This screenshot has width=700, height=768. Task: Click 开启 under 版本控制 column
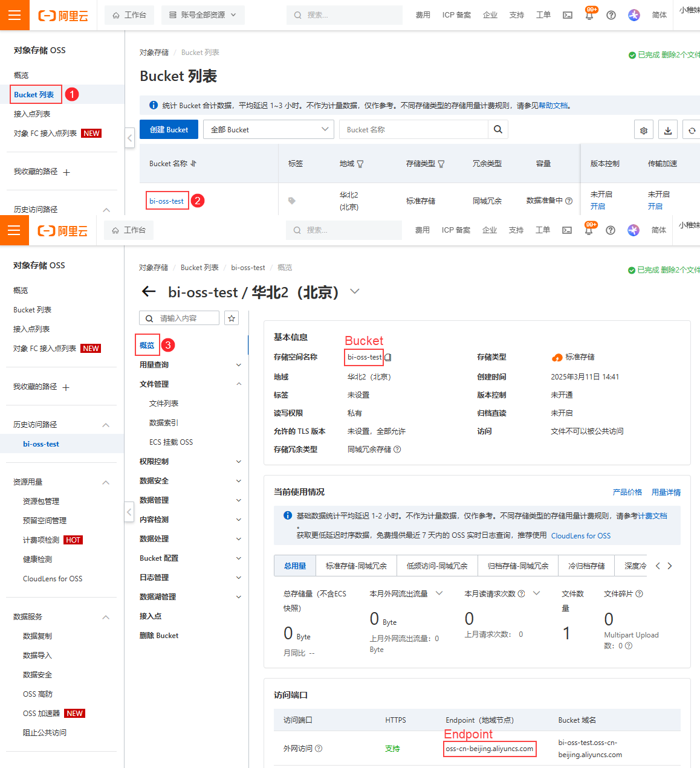click(x=598, y=207)
